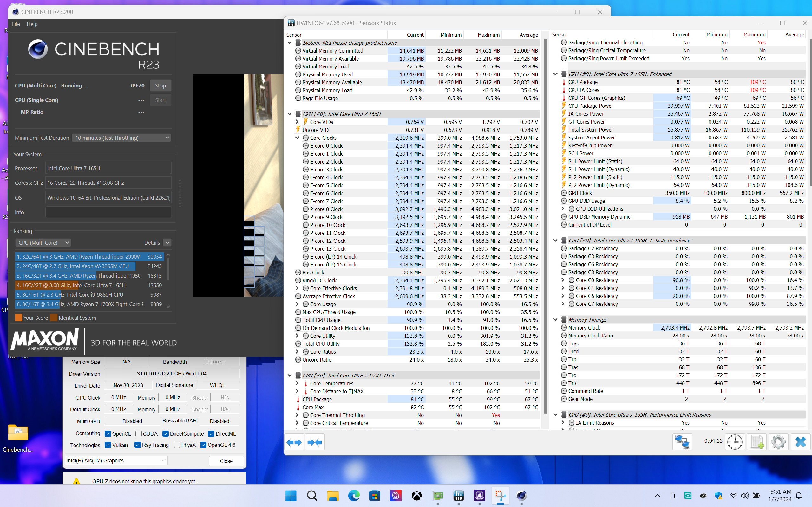The image size is (812, 507).
Task: Click the GPU-Z Close button
Action: click(x=226, y=461)
